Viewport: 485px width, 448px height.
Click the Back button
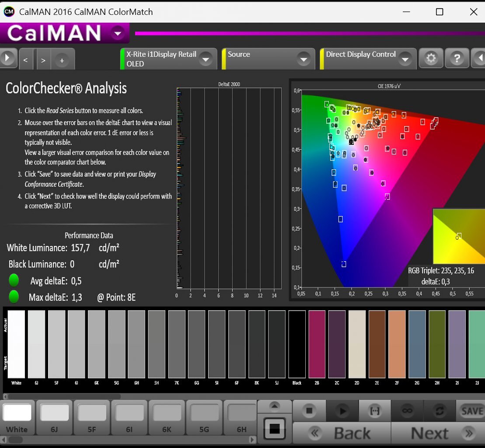tap(342, 433)
